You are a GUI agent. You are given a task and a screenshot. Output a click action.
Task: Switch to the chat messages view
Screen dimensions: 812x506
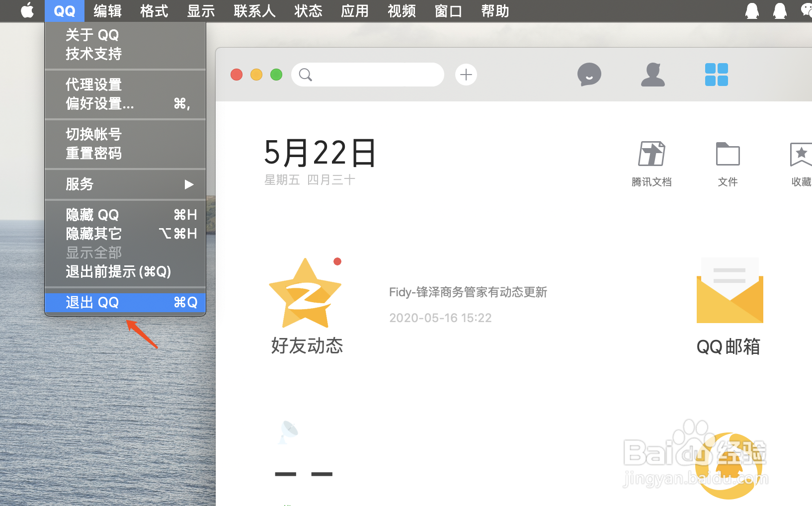click(x=589, y=75)
